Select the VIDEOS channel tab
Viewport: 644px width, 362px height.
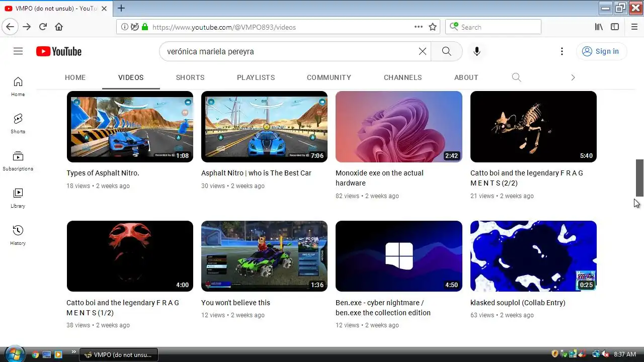[131, 77]
